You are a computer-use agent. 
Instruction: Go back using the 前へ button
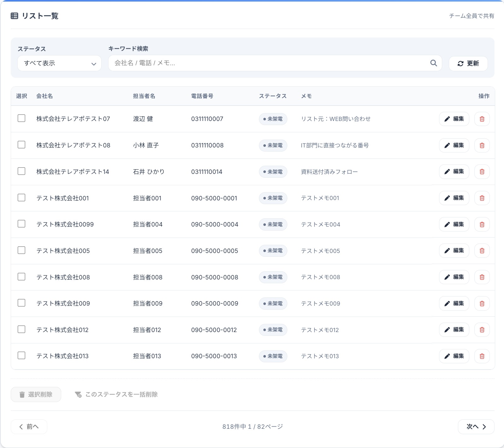[29, 427]
